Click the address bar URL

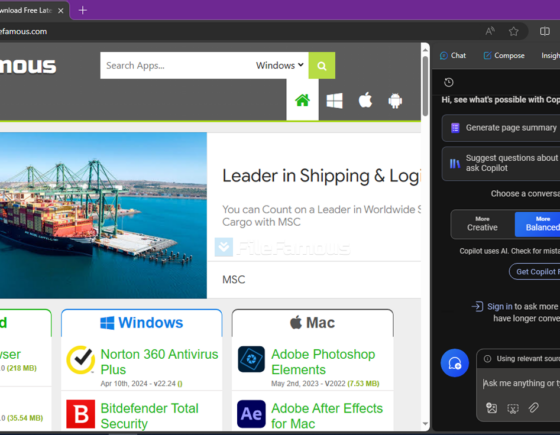(24, 31)
